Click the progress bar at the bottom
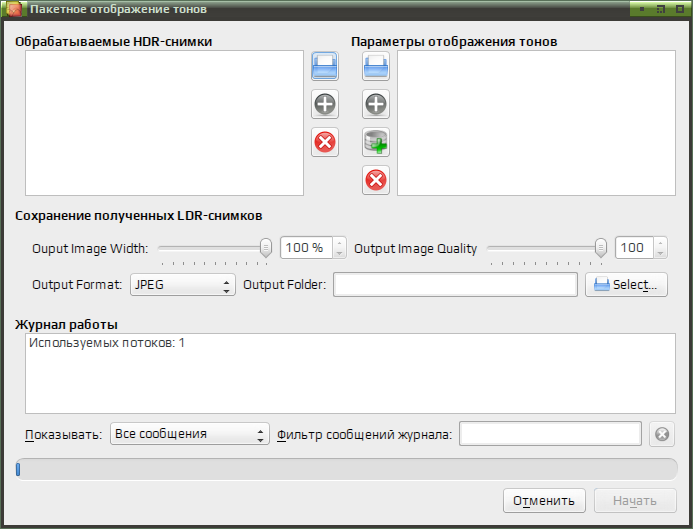693x529 pixels. pos(346,469)
